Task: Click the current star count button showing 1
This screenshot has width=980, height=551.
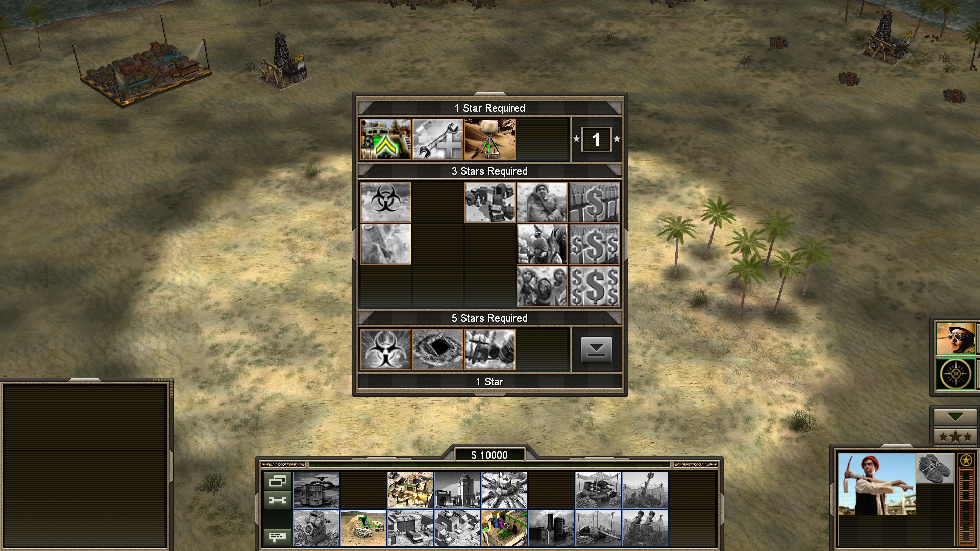Action: click(595, 139)
